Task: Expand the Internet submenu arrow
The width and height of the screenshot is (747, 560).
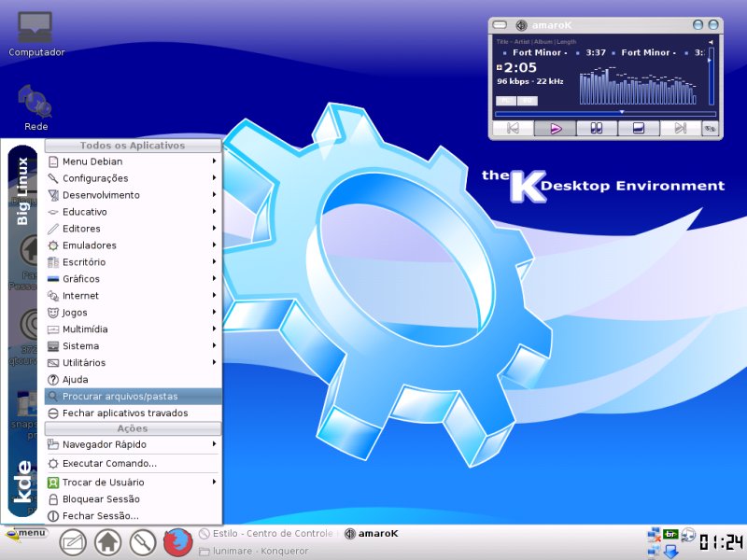Action: (x=215, y=295)
